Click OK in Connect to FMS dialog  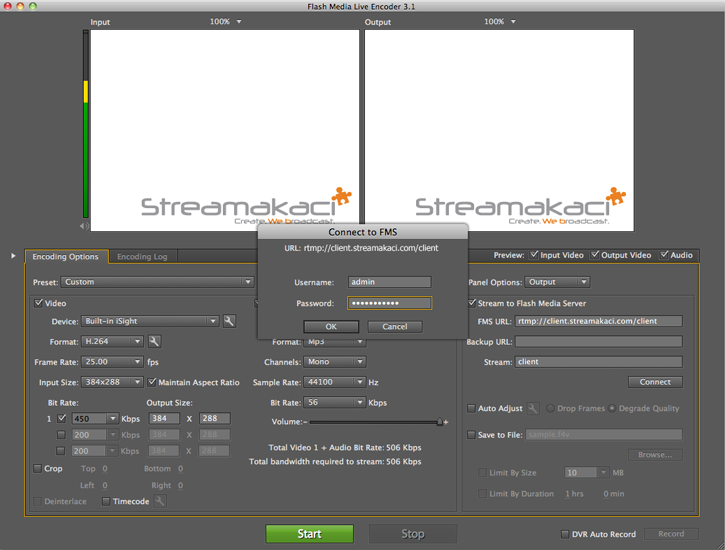click(331, 327)
